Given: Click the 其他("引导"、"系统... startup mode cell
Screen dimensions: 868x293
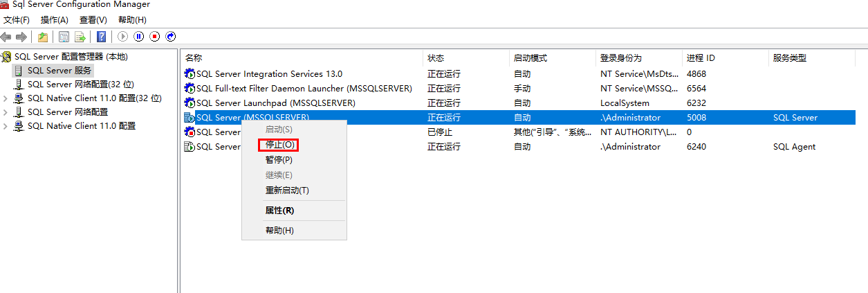Looking at the screenshot, I should click(553, 132).
